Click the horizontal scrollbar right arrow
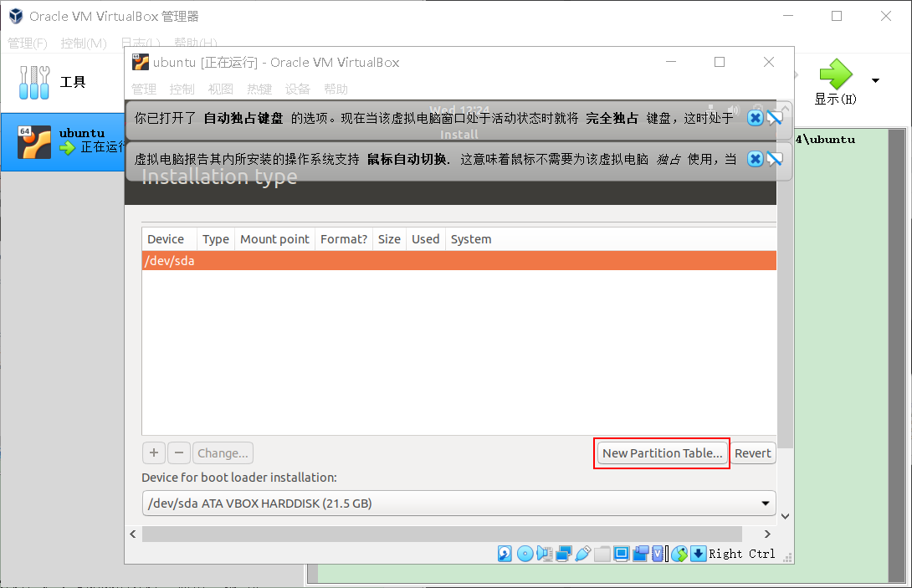 [x=767, y=534]
